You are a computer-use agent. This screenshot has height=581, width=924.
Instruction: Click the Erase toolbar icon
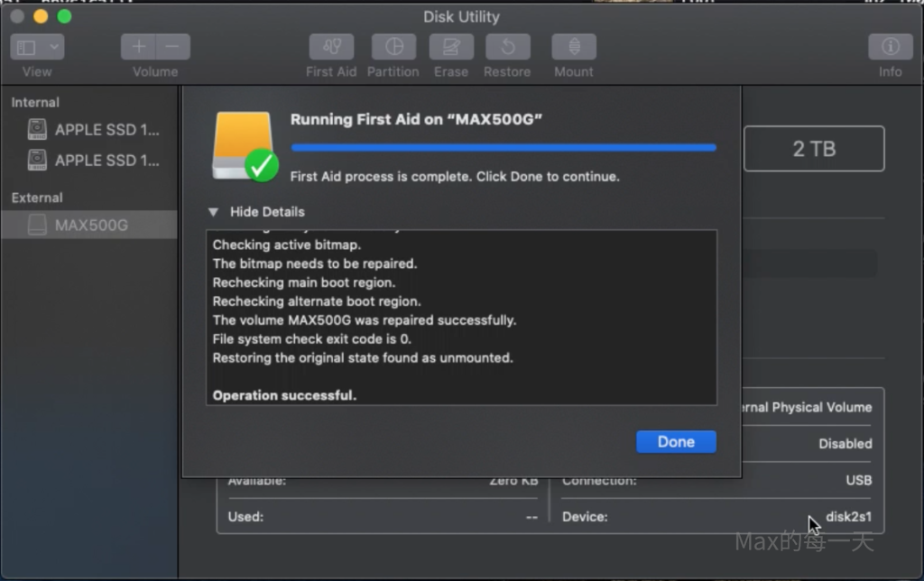point(451,47)
